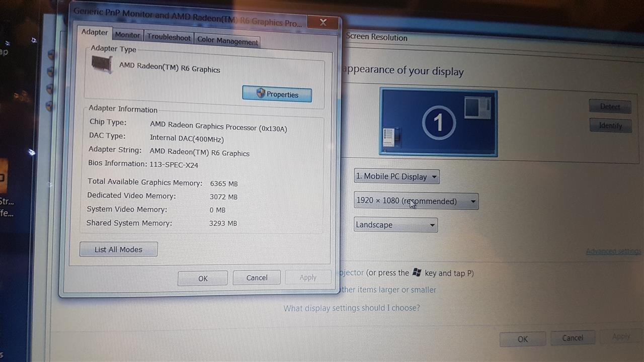Click the 6365 MB total memory value
Screen dimensions: 644x362
tap(224, 184)
